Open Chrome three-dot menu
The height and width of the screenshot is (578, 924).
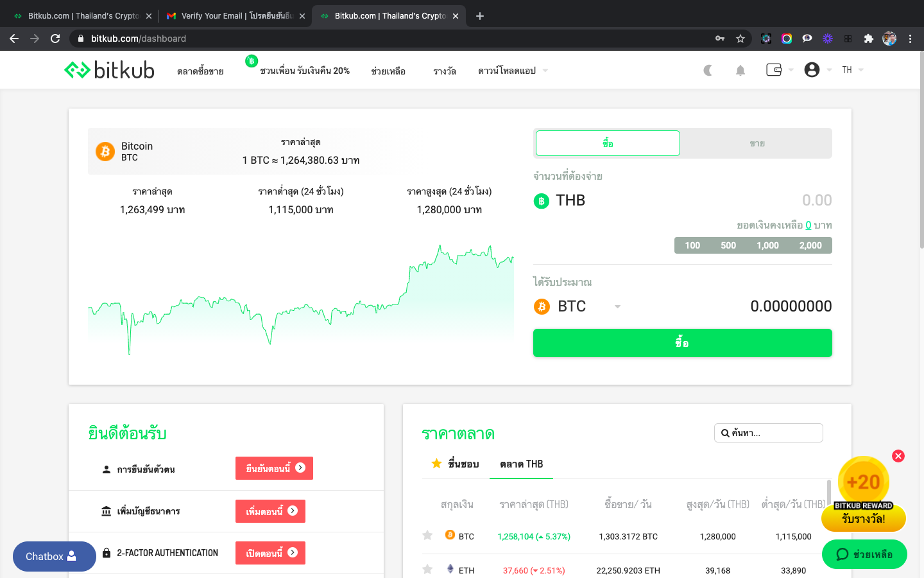click(x=910, y=39)
